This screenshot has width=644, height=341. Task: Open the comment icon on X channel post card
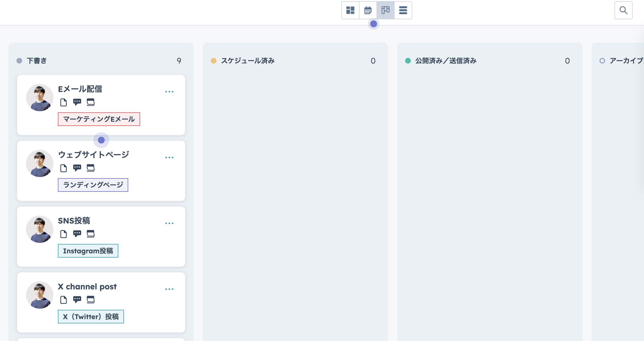[77, 300]
